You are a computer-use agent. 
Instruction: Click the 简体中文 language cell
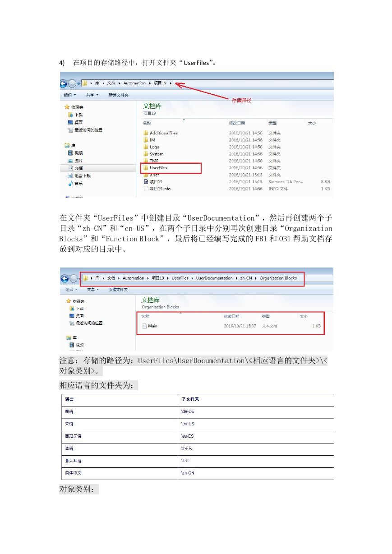[120, 473]
